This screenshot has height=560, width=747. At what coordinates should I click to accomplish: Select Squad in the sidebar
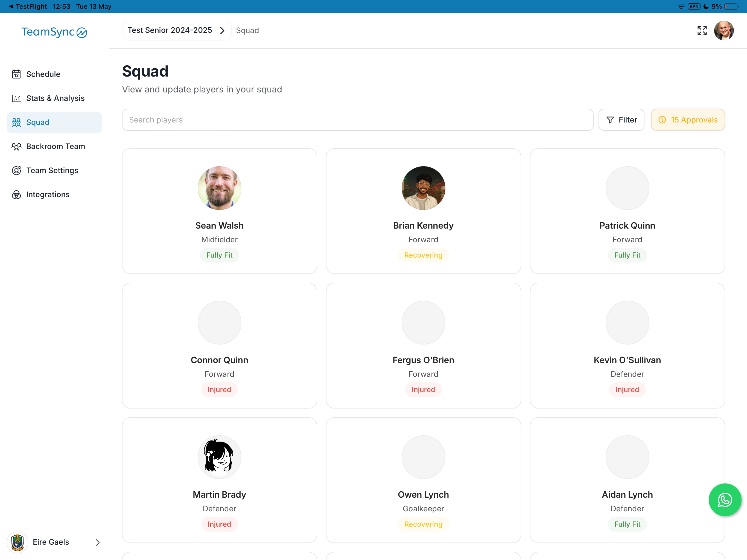(x=54, y=122)
